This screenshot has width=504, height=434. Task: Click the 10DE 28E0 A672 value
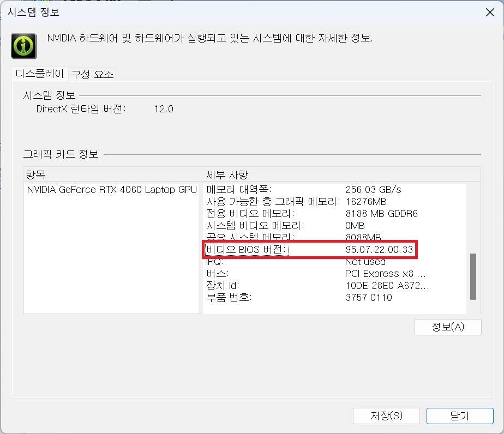click(387, 286)
